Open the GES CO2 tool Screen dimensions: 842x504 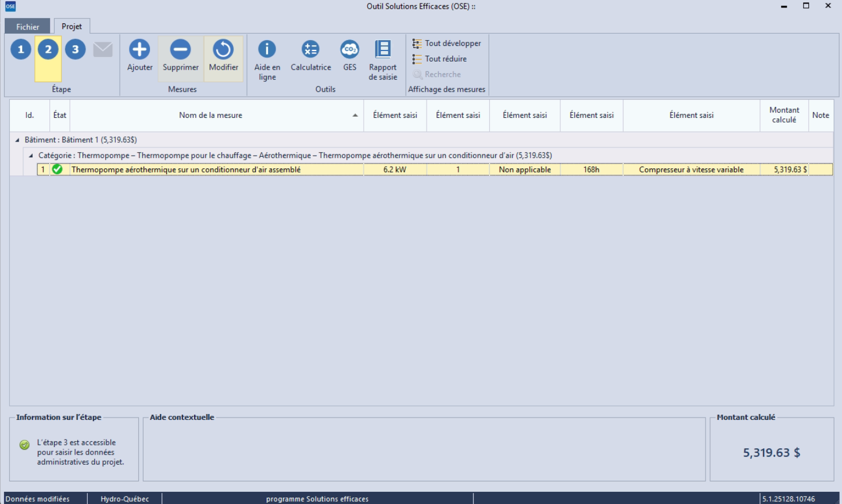tap(349, 56)
